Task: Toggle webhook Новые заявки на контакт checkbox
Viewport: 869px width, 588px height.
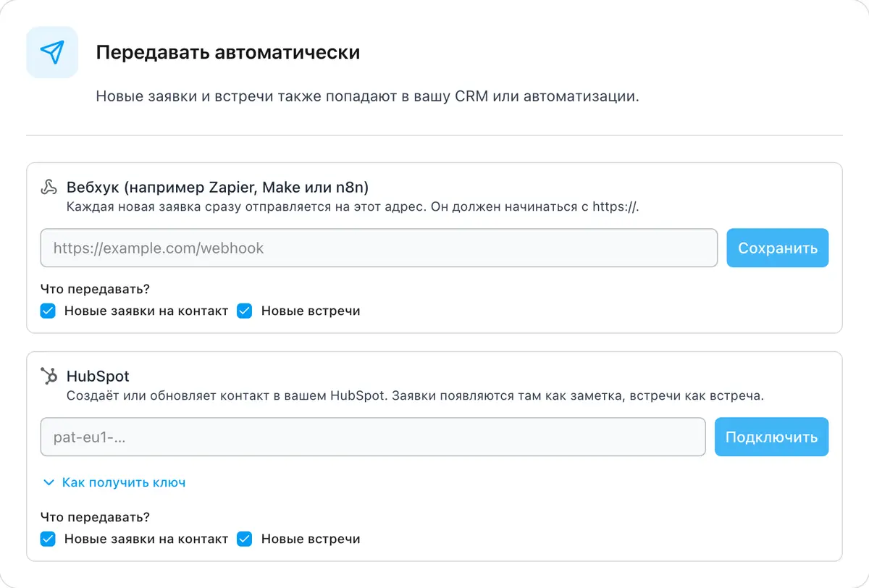Action: click(x=48, y=311)
